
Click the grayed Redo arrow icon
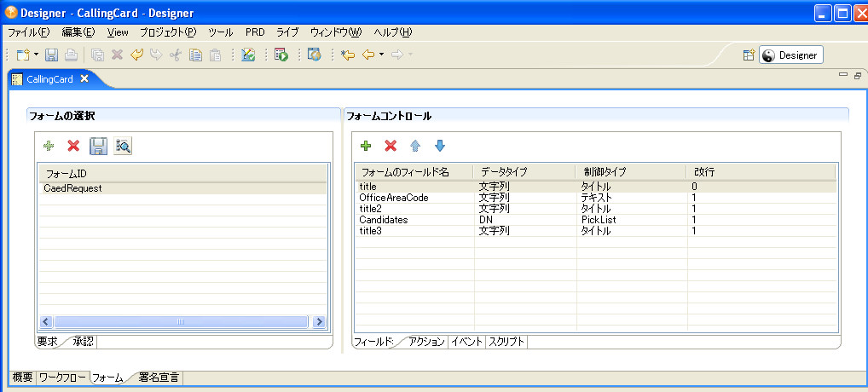tap(156, 55)
